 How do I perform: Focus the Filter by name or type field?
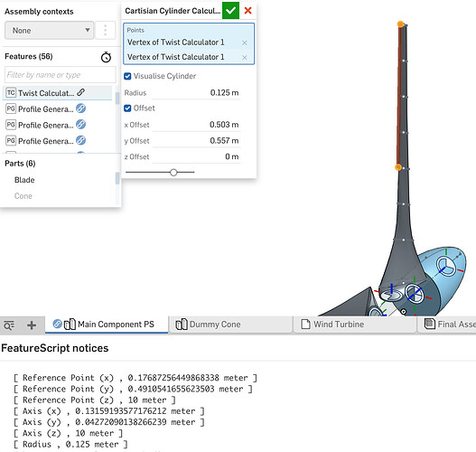click(x=61, y=75)
